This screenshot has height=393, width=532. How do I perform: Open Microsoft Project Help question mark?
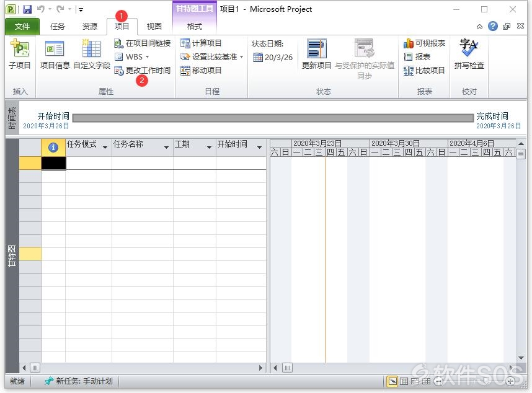click(493, 26)
